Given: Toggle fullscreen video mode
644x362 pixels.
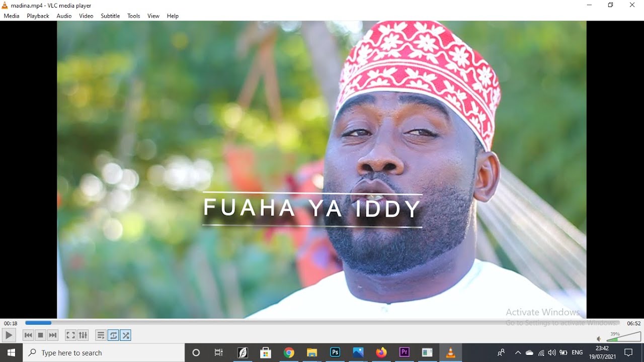Looking at the screenshot, I should [x=70, y=335].
